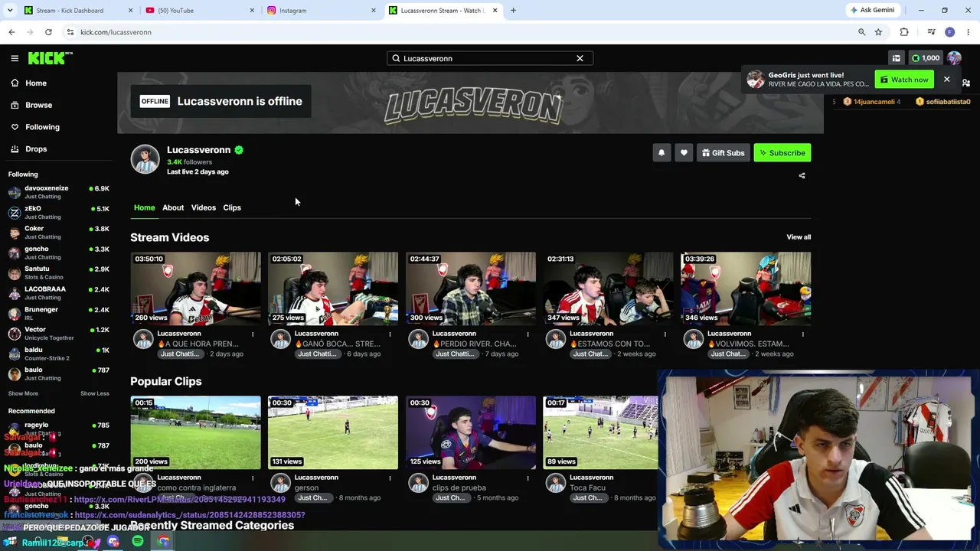Image resolution: width=980 pixels, height=551 pixels.
Task: Click the kick.com/lucassveronn address bar
Action: click(x=459, y=32)
